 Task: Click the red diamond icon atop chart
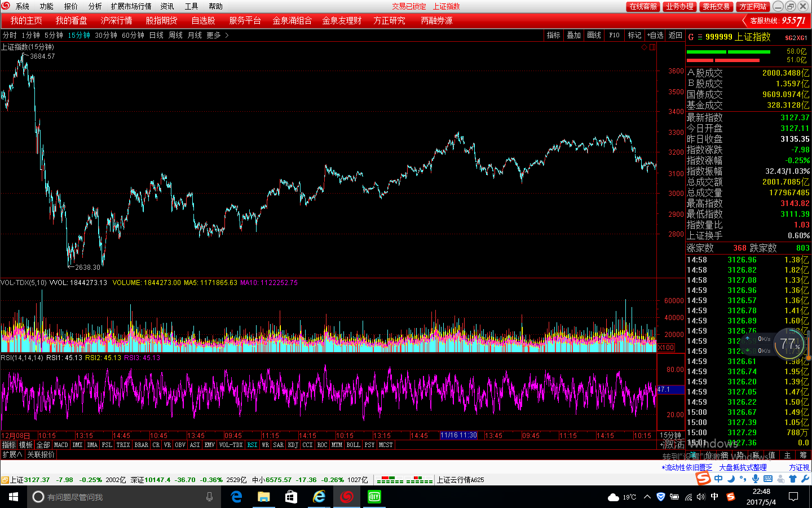[x=644, y=47]
